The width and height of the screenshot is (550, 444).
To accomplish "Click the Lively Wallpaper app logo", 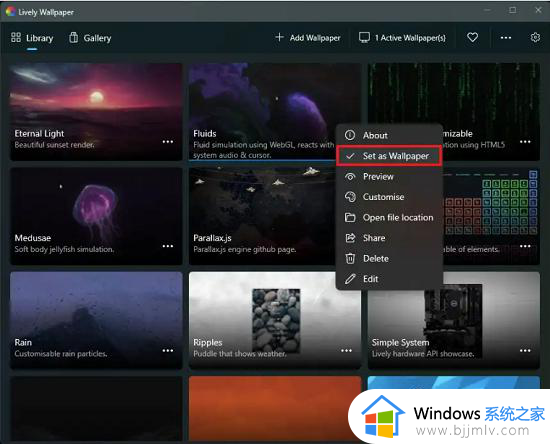I will click(11, 12).
